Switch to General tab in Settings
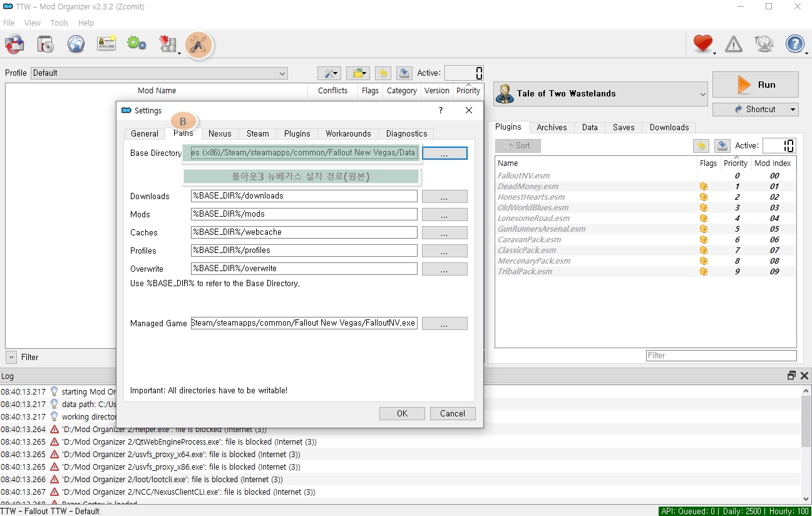 point(145,133)
